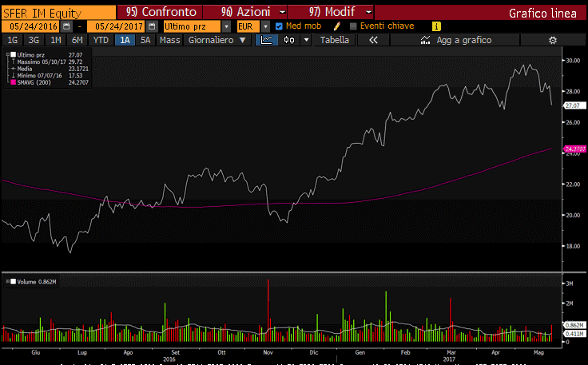The image size is (588, 365).
Task: Toggle the Med mob checkbox
Action: click(x=279, y=26)
